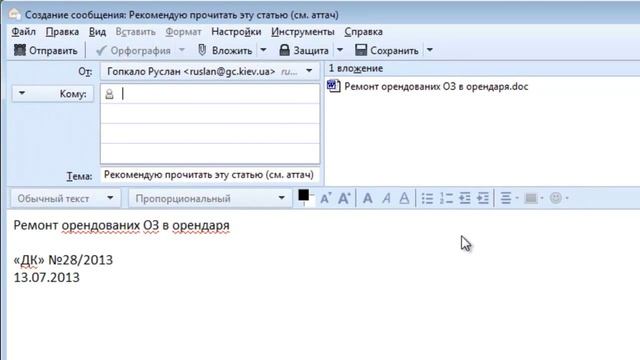640x360 pixels.
Task: Click the date text 13.07.2013
Action: click(47, 278)
